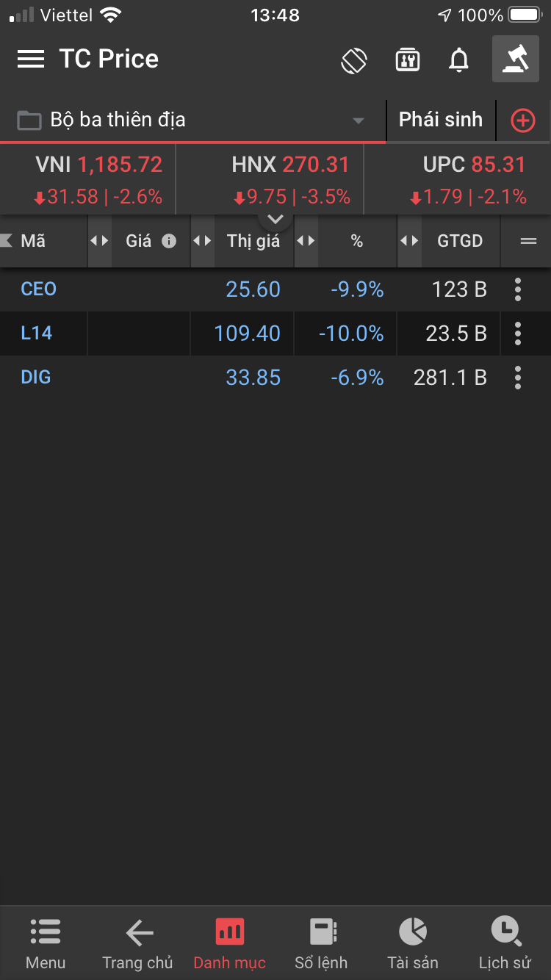Open three-dot options for DIG row
Viewport: 551px width, 980px height.
coord(518,378)
